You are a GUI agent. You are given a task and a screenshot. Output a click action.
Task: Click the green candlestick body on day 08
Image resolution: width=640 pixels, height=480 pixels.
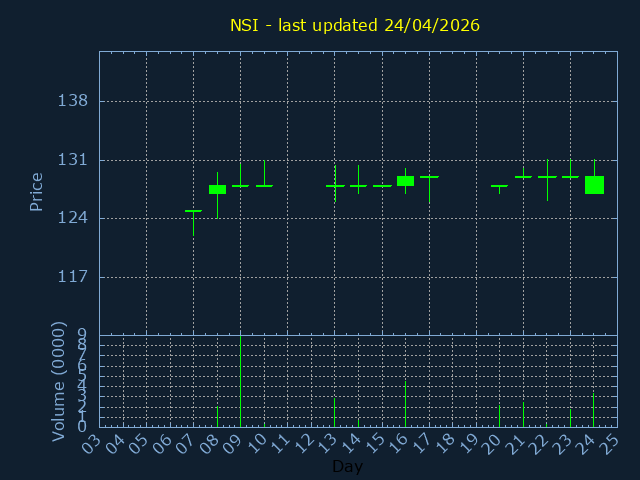point(217,189)
